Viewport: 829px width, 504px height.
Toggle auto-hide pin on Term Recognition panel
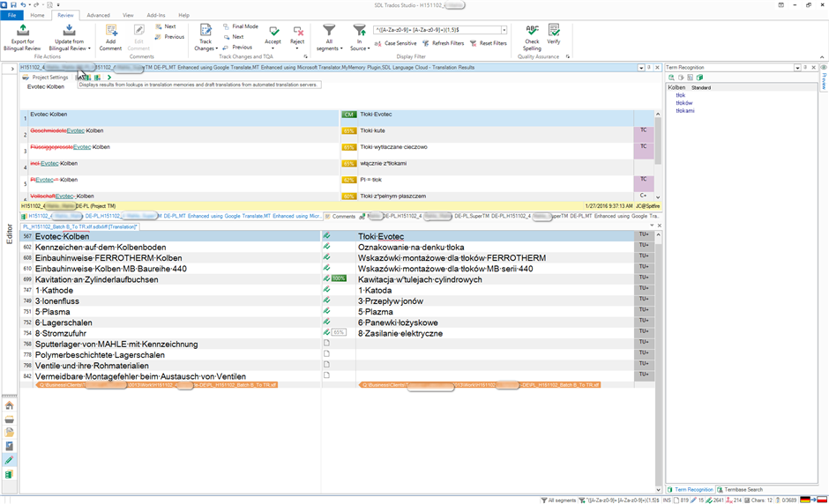pos(805,68)
